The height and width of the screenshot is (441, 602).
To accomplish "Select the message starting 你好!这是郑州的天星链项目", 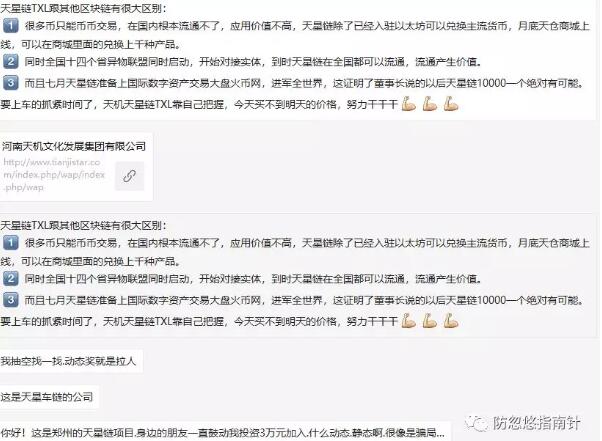I will 222,433.
